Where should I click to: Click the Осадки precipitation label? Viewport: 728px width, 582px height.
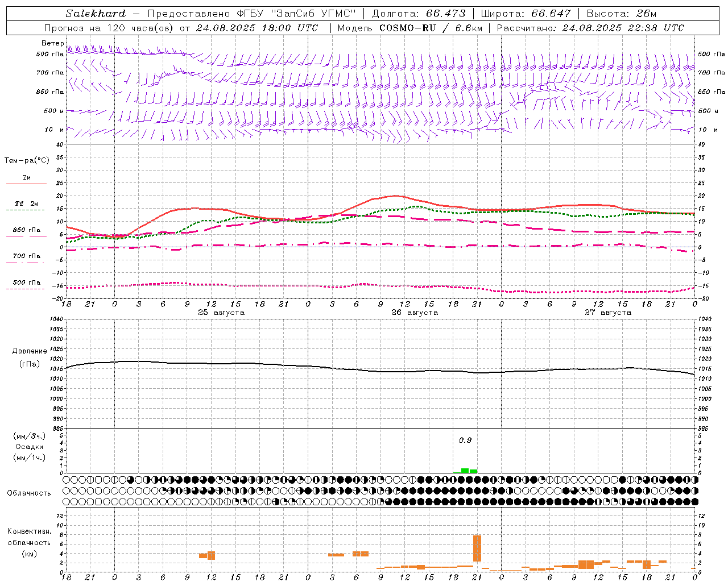(x=30, y=447)
